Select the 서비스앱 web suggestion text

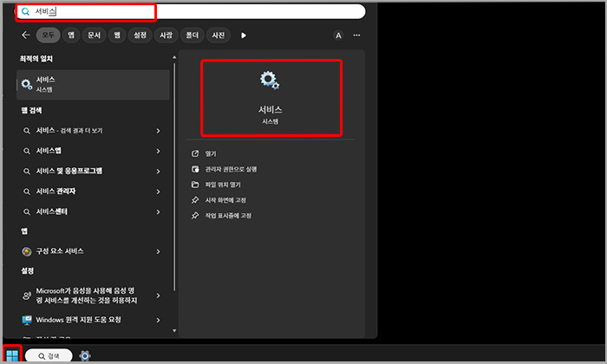point(49,151)
